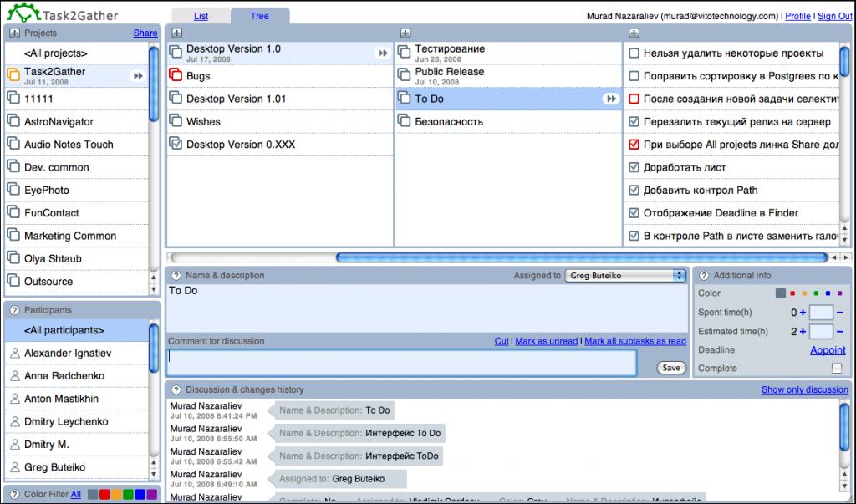Click the EyePhoto project icon
Image resolution: width=856 pixels, height=504 pixels.
pyautogui.click(x=13, y=190)
